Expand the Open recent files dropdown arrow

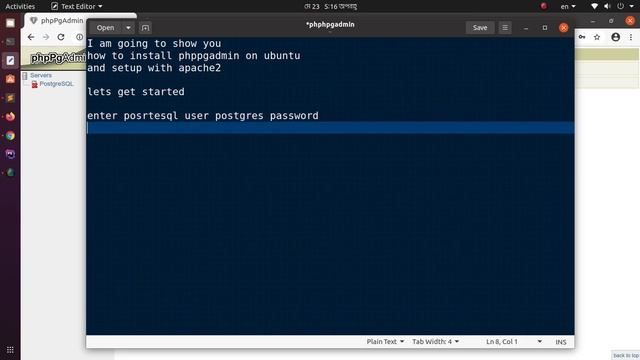pos(128,28)
